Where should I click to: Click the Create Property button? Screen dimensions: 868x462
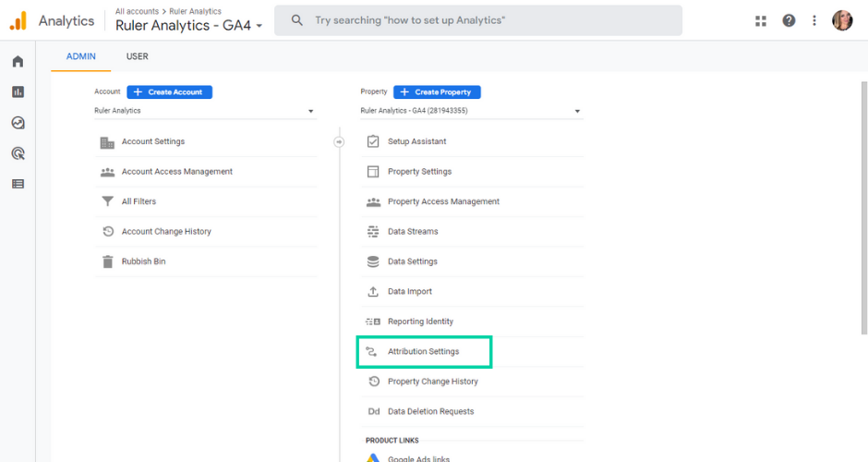click(x=437, y=92)
